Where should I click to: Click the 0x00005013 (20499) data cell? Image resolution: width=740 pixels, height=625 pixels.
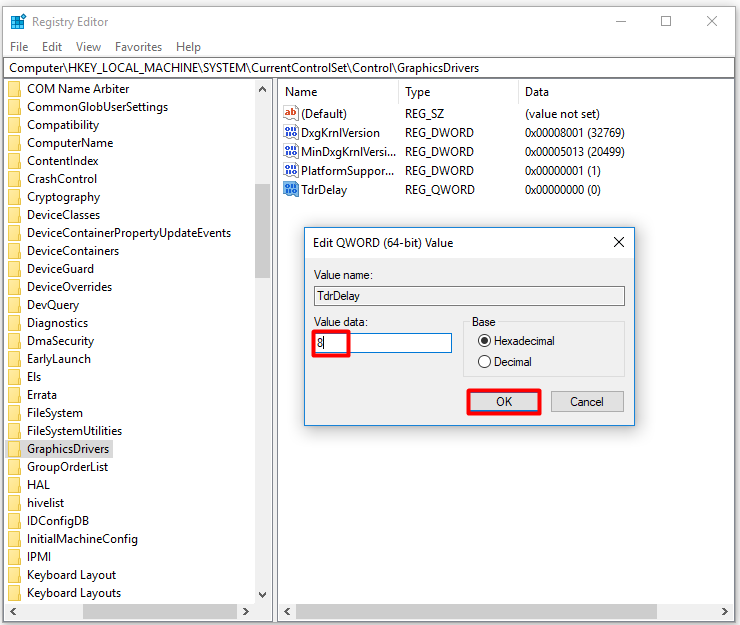pyautogui.click(x=574, y=152)
